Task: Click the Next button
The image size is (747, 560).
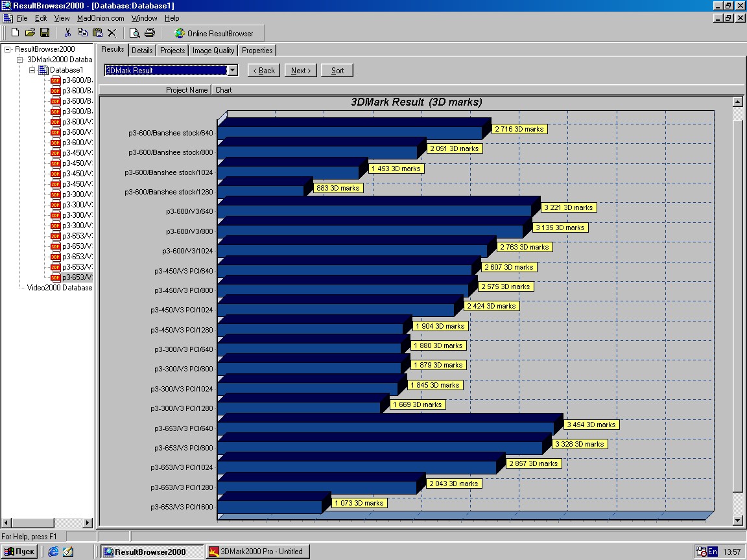Action: (300, 71)
